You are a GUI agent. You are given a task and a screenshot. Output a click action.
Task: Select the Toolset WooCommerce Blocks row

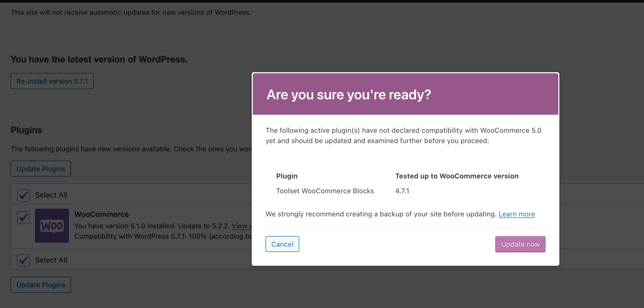(x=325, y=191)
